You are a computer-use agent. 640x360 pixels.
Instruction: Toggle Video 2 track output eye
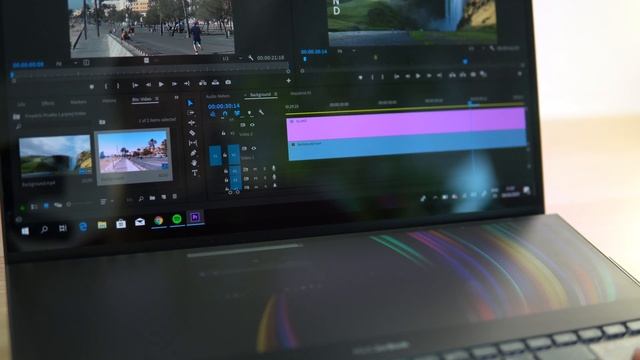pyautogui.click(x=252, y=125)
